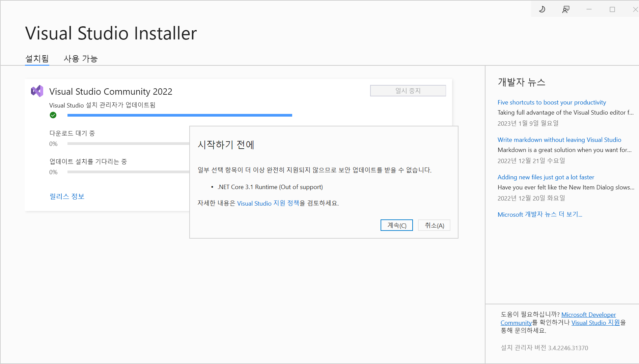Image resolution: width=639 pixels, height=364 pixels.
Task: Click the Visual Studio 설치 관리자가 업데이트됨 status
Action: (102, 105)
